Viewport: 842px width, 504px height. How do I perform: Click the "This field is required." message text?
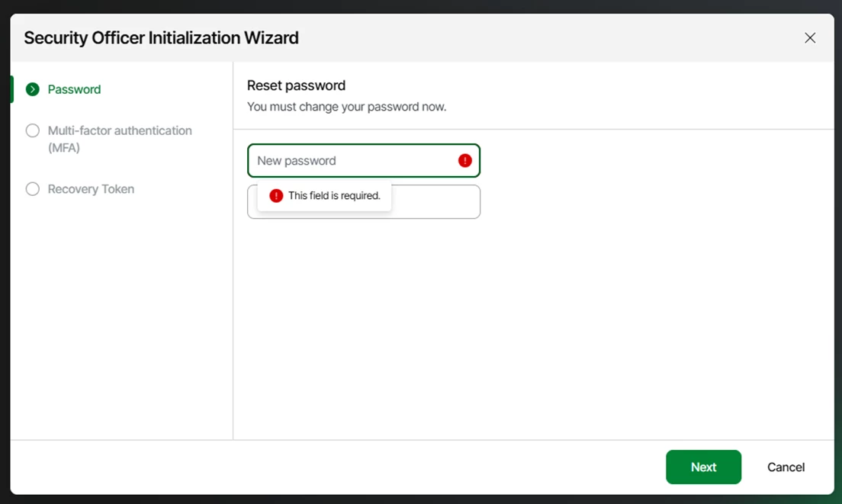click(x=334, y=196)
